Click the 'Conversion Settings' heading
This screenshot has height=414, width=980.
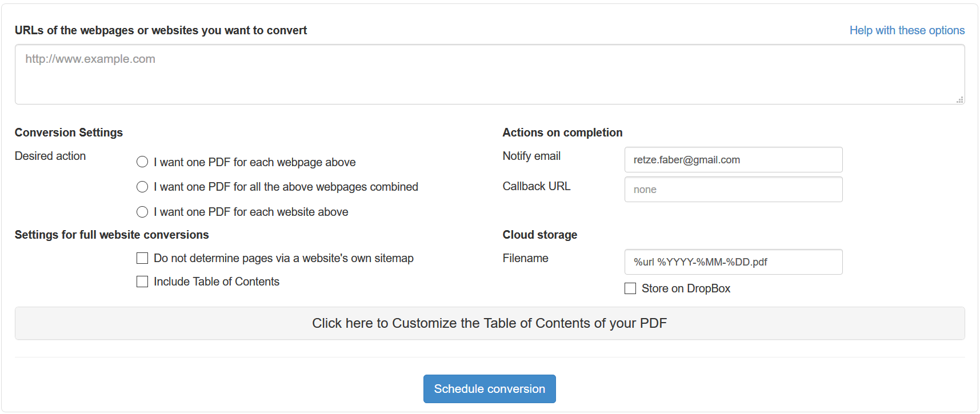pos(69,132)
